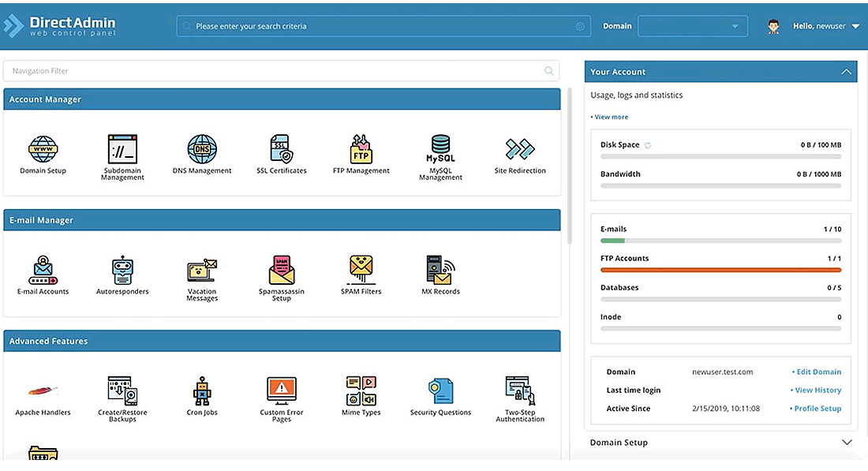Image resolution: width=868 pixels, height=471 pixels.
Task: Click the FTP Accounts usage bar
Action: pyautogui.click(x=720, y=270)
